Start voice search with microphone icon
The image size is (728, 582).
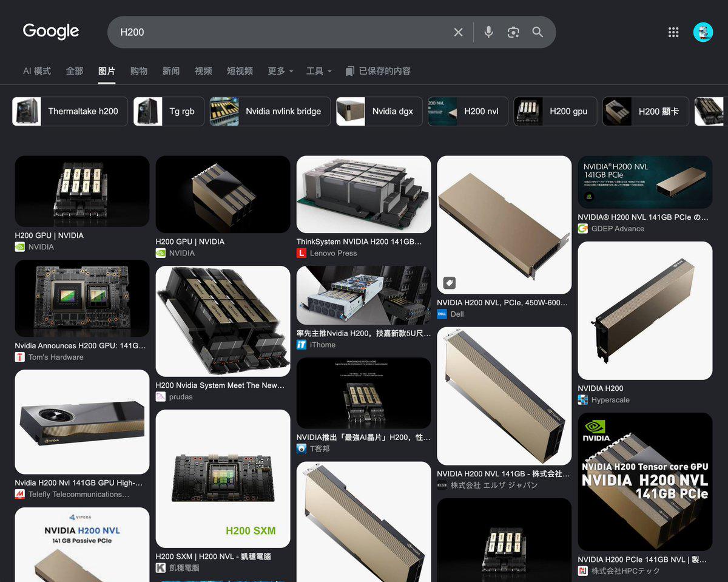[488, 32]
